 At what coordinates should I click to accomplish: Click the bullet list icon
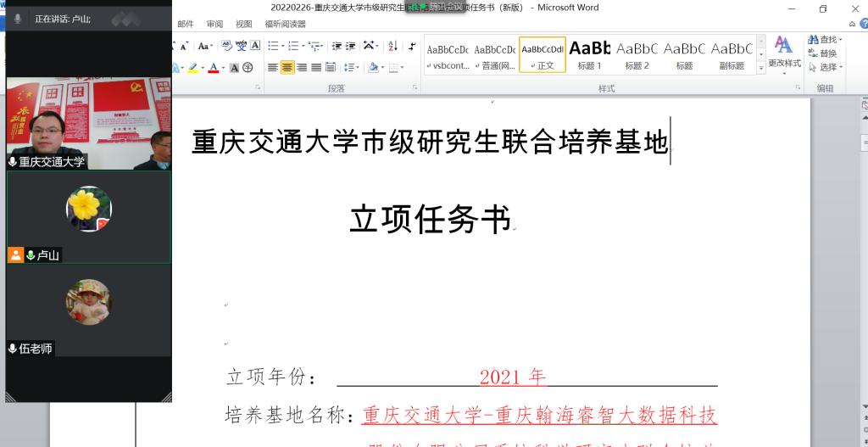point(275,47)
